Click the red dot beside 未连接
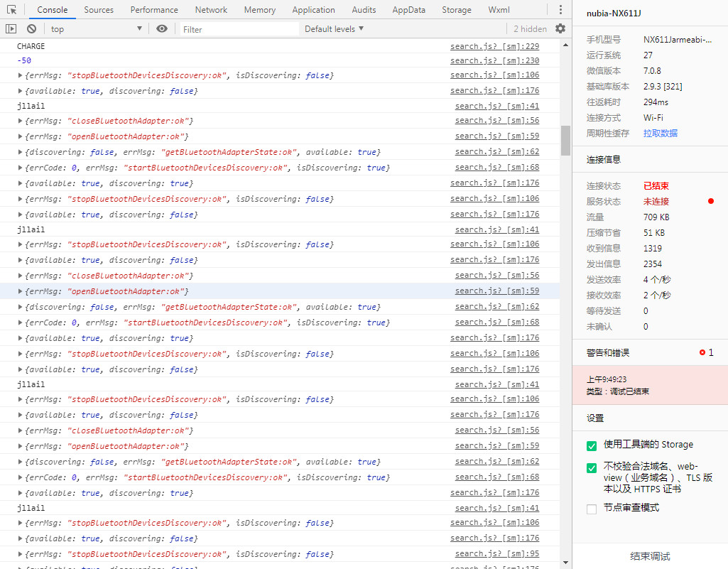This screenshot has height=569, width=728. [711, 201]
